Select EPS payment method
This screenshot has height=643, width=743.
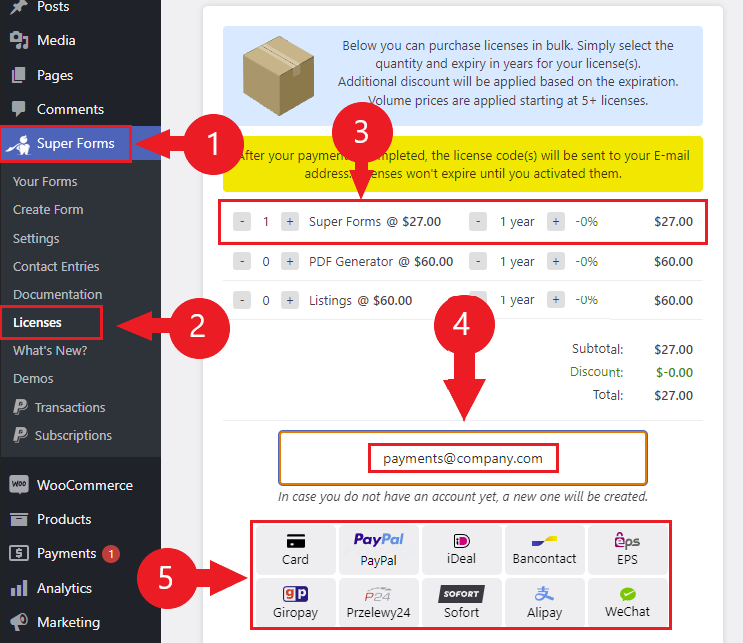click(x=627, y=550)
